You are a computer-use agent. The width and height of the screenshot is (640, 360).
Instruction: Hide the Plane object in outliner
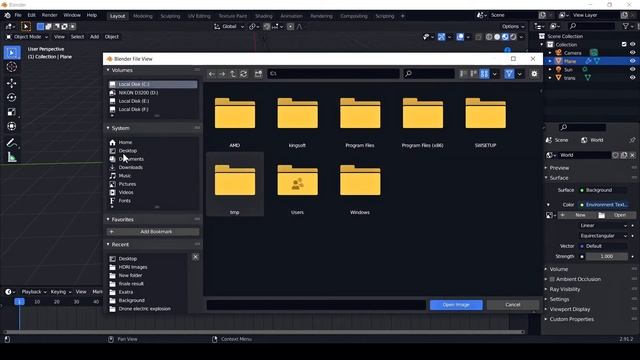(632, 61)
